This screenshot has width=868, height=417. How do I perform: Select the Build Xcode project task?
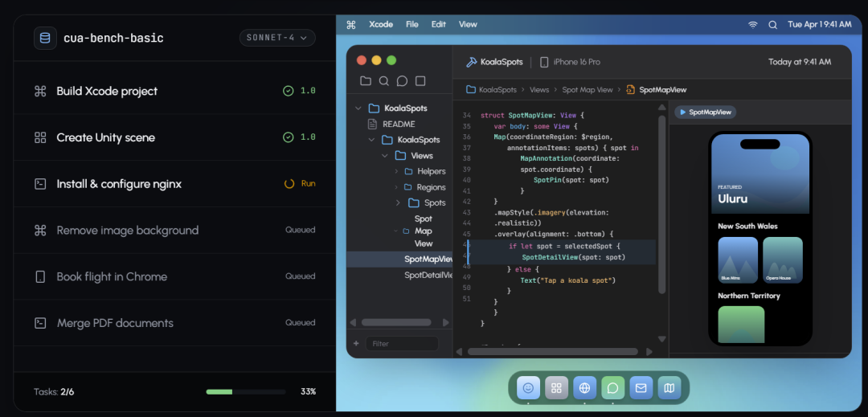tap(175, 92)
